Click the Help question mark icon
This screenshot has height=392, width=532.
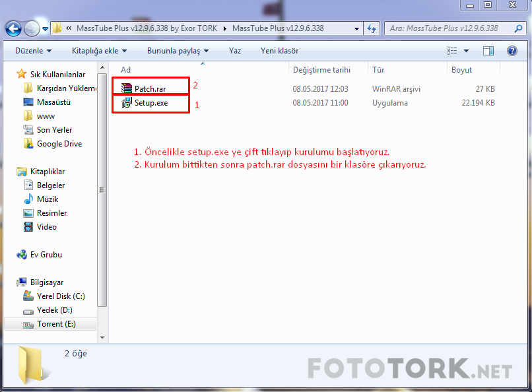tap(512, 51)
